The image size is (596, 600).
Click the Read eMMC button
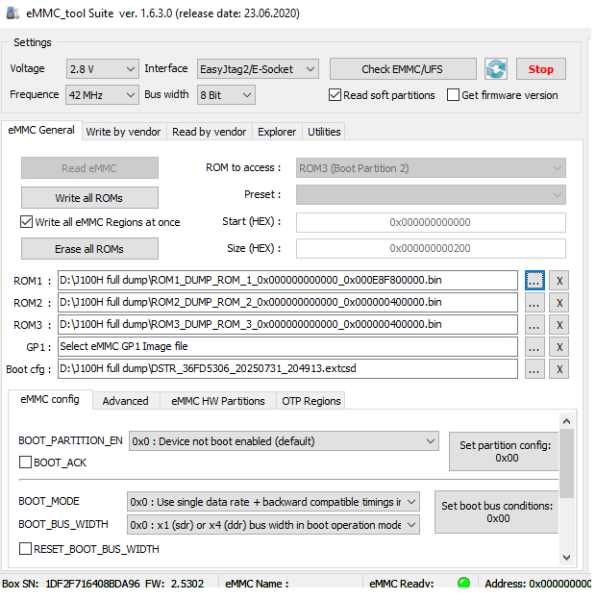coord(90,168)
